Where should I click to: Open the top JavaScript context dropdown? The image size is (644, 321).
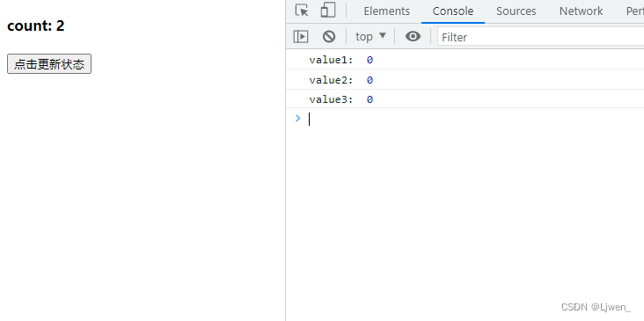(x=371, y=37)
